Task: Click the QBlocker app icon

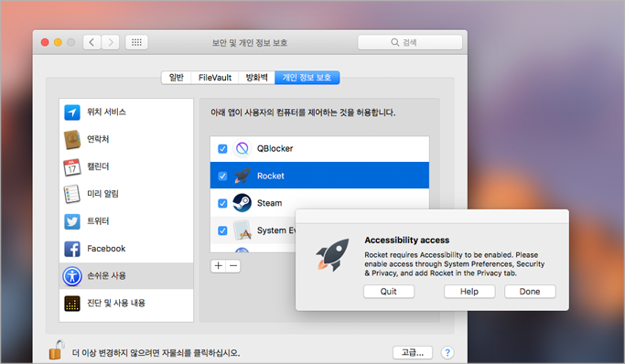Action: [242, 148]
